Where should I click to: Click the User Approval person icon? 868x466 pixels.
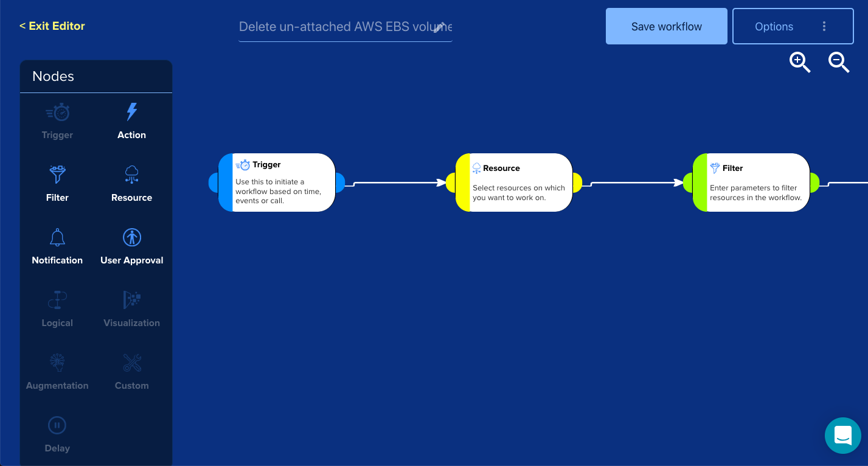[x=131, y=237]
